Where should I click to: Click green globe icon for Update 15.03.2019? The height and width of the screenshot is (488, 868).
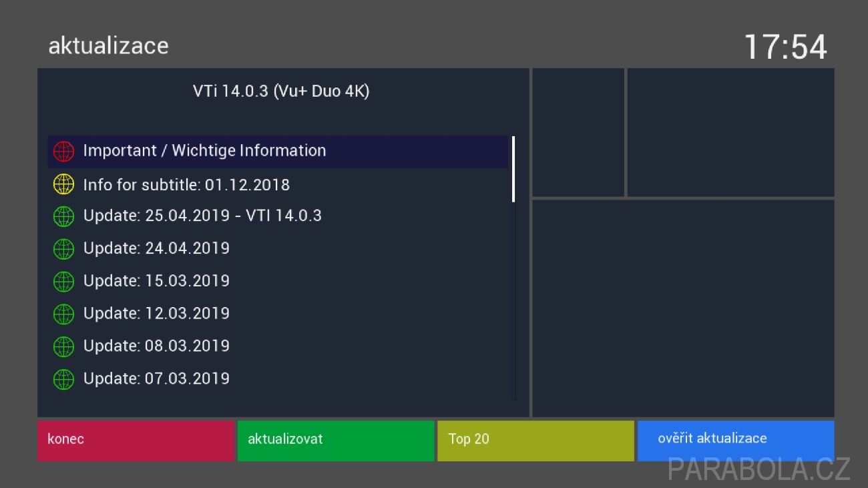(63, 282)
